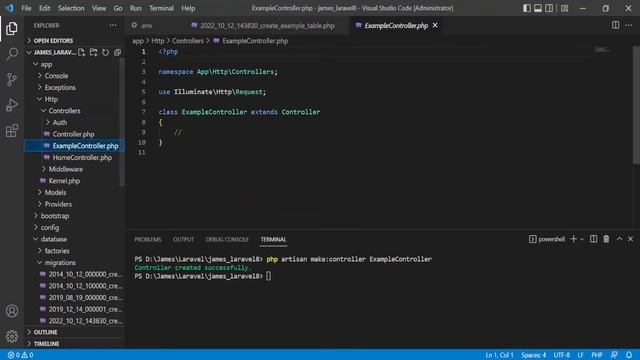Refresh the file explorer
The width and height of the screenshot is (640, 360).
coord(105,52)
